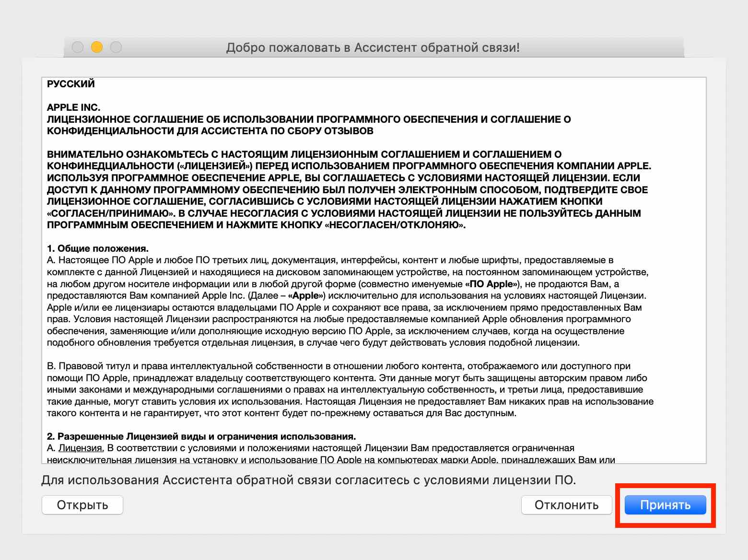Image resolution: width=748 pixels, height=560 pixels.
Task: Click the paragraph starting 'B. Правовой титул'
Action: (350, 389)
